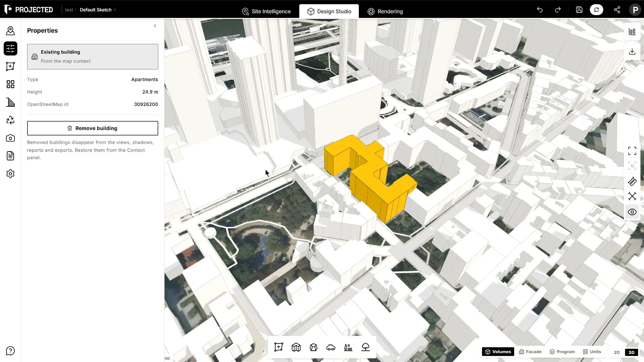Select the draw plot tool in bottom toolbar

(278, 347)
